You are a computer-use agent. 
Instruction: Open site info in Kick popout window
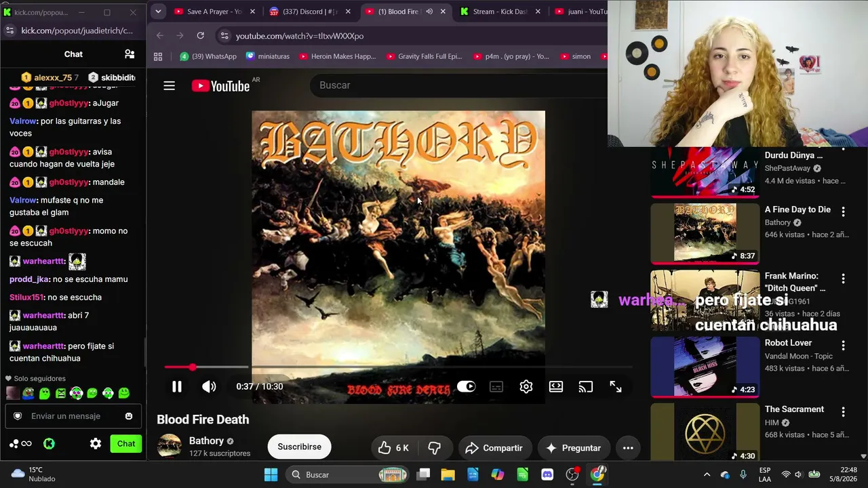[x=9, y=30]
